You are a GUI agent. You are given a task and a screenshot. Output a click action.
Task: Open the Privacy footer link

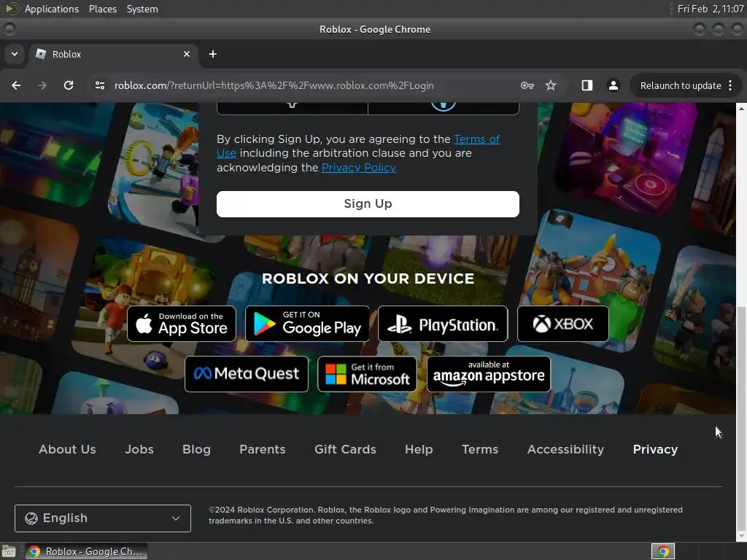(x=655, y=449)
